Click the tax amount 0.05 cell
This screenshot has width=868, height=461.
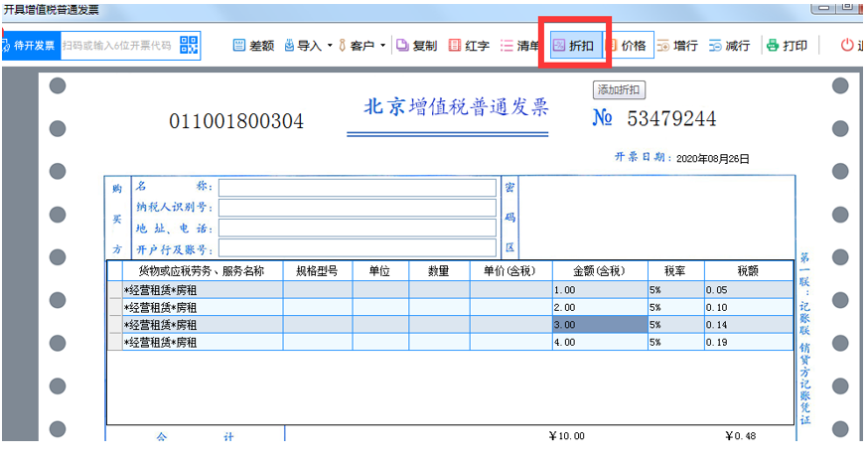click(749, 290)
